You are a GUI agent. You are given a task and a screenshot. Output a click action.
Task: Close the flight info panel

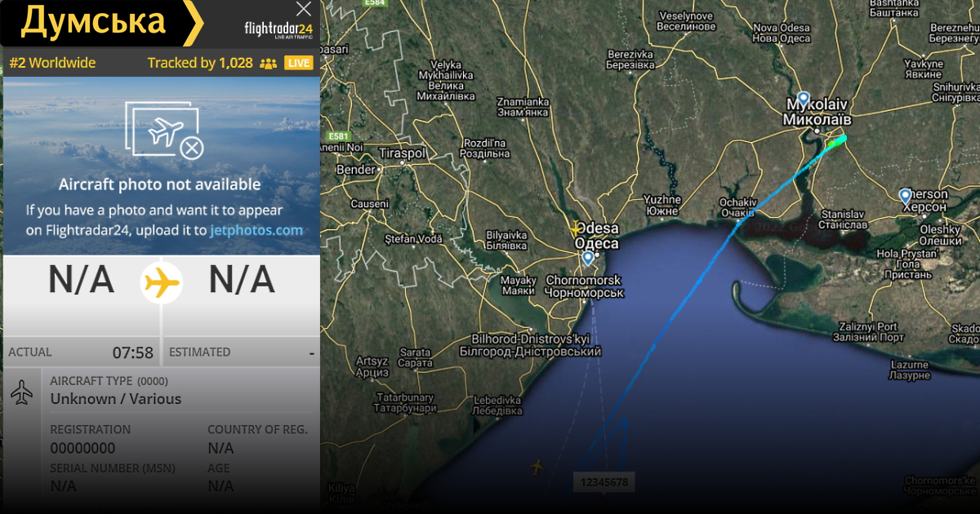click(x=304, y=10)
